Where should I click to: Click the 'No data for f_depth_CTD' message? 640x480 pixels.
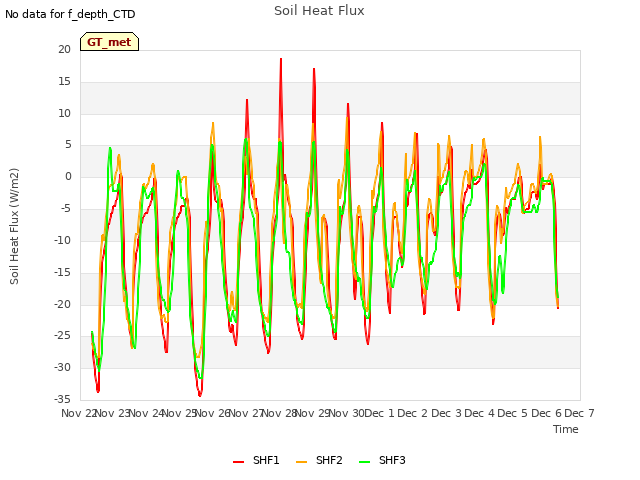click(x=70, y=14)
